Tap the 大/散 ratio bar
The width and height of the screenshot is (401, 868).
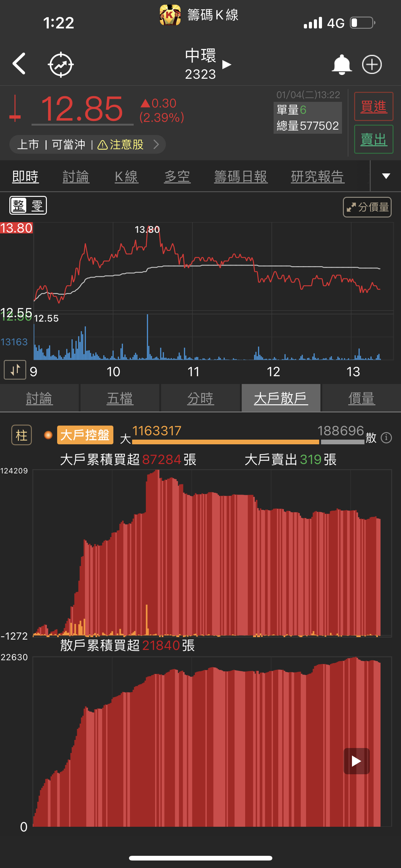point(248,441)
